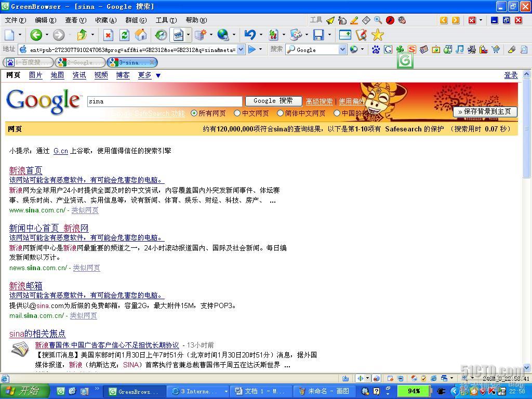The width and height of the screenshot is (532, 399).
Task: Click the Baidu paw search engine icon
Action: [376, 49]
